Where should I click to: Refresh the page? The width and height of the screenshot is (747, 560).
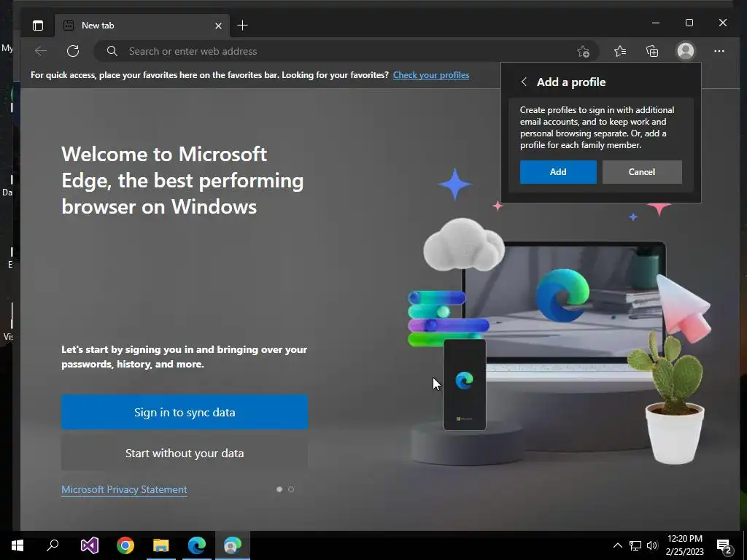point(73,51)
